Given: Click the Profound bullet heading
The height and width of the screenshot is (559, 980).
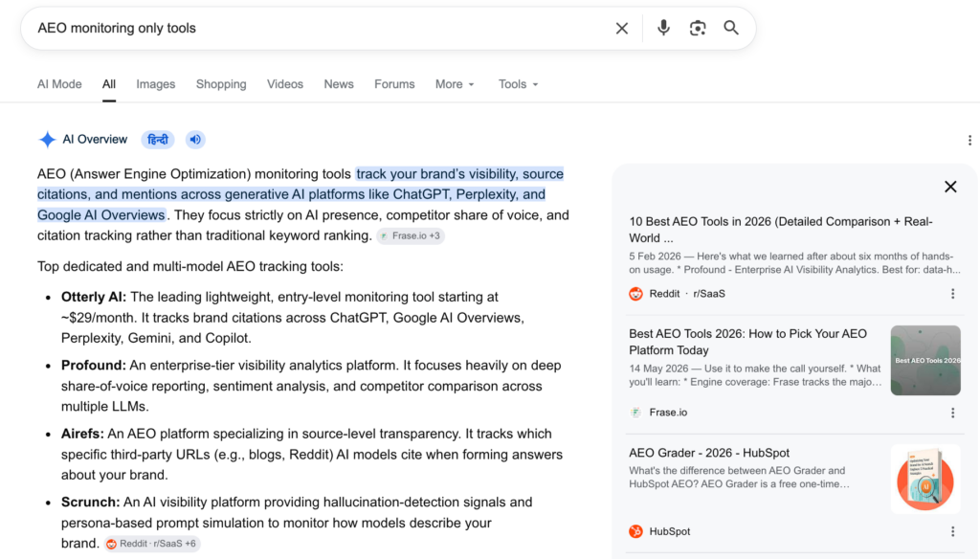Looking at the screenshot, I should (x=94, y=365).
